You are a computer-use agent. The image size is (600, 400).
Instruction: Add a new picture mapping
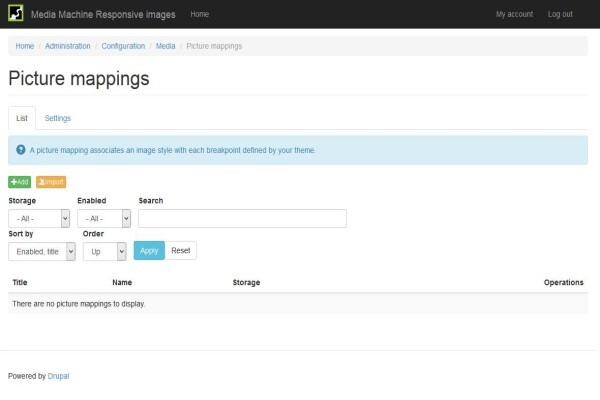[x=20, y=182]
